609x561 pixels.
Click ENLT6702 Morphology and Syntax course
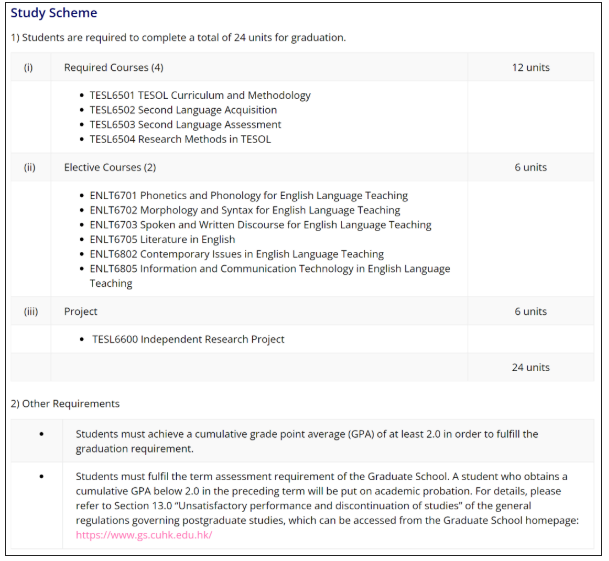tap(244, 210)
